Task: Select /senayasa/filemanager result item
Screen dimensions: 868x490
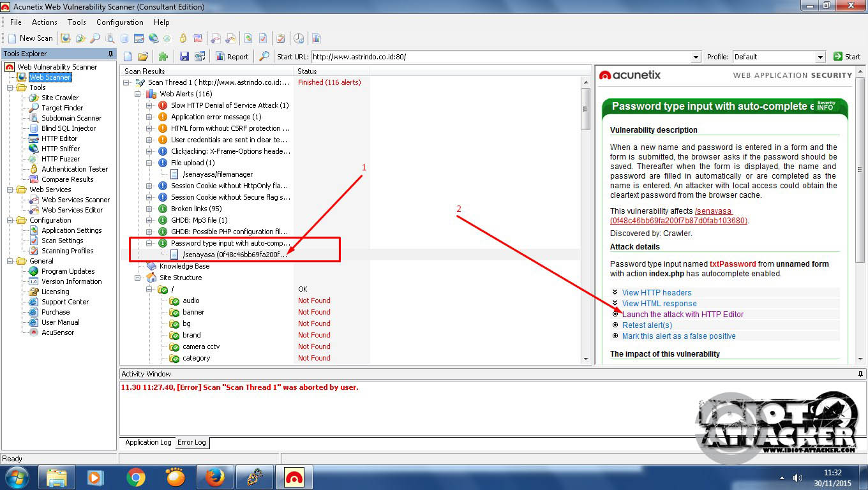Action: [x=218, y=174]
